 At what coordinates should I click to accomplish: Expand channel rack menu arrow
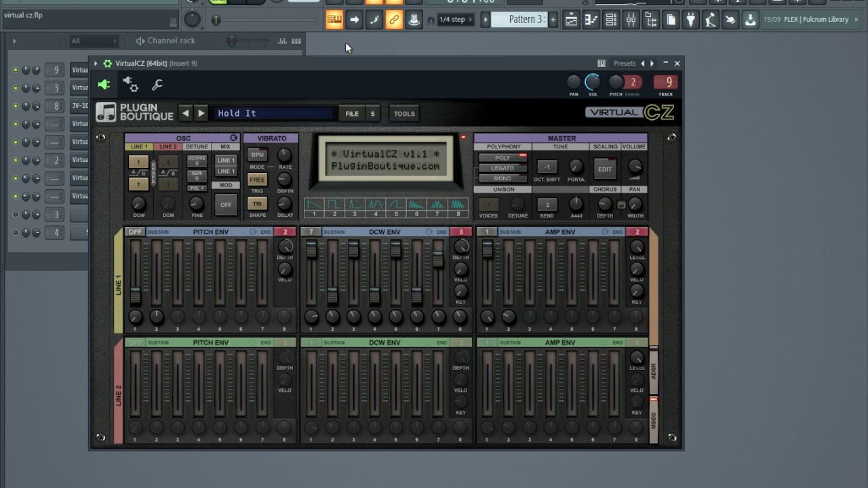(14, 41)
